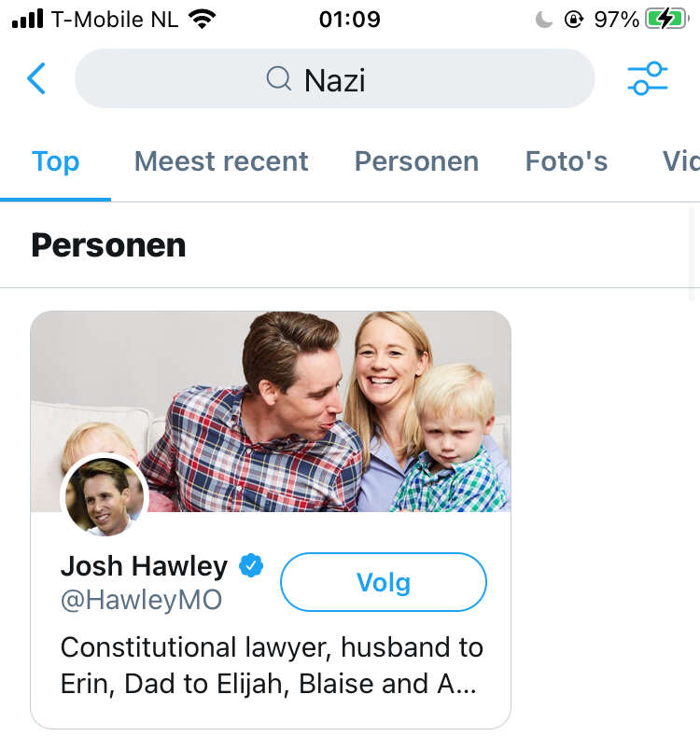
Task: Open the Personen tab
Action: click(x=416, y=162)
